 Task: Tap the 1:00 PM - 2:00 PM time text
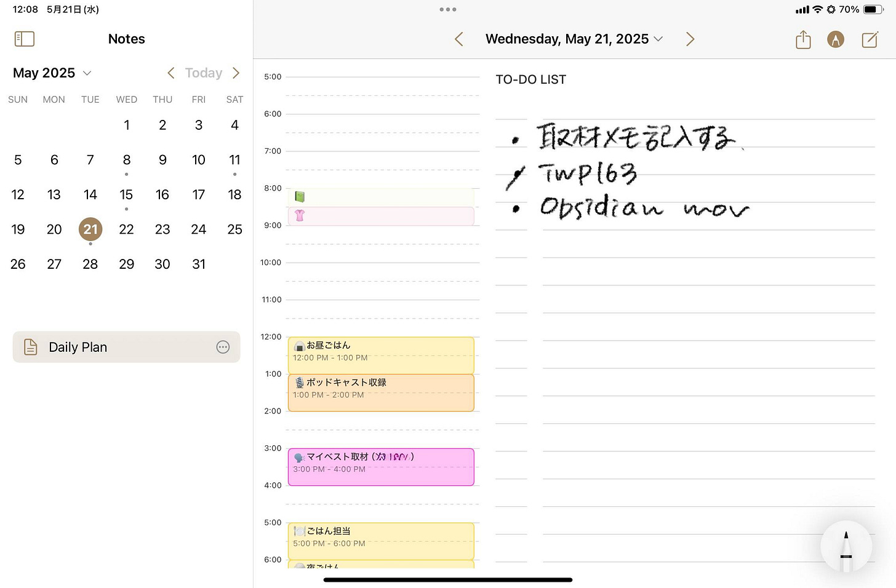pyautogui.click(x=328, y=395)
